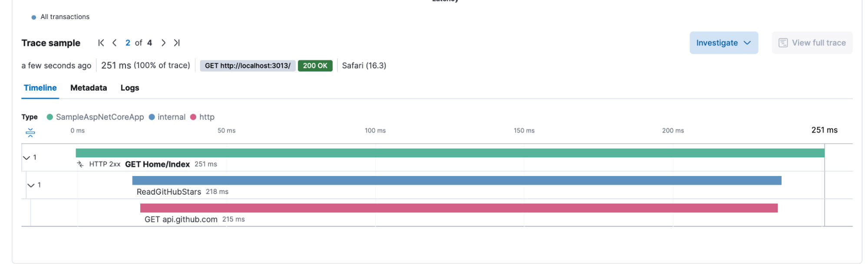This screenshot has width=868, height=264.
Task: Open the Logs tab
Action: coord(130,88)
